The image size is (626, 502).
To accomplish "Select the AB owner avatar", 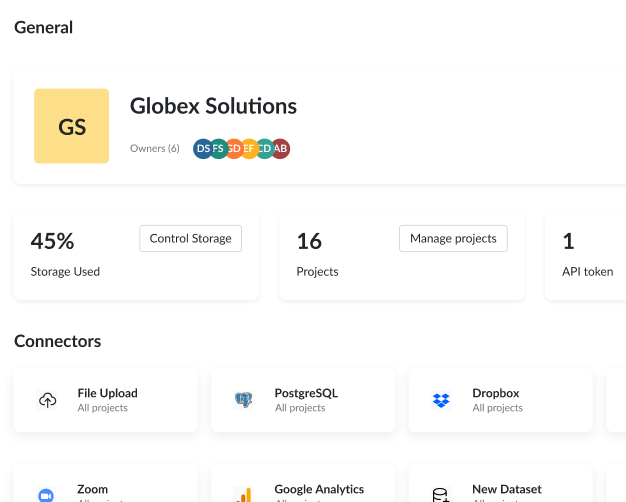I will (x=281, y=148).
